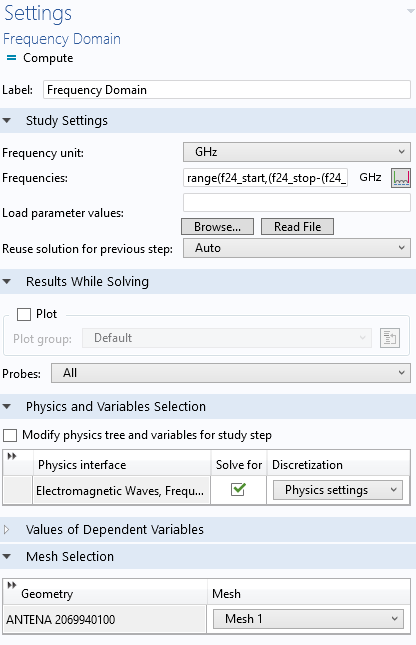Viewport: 416px width, 645px height.
Task: Open the Physics settings discretization dropdown
Action: coord(338,490)
